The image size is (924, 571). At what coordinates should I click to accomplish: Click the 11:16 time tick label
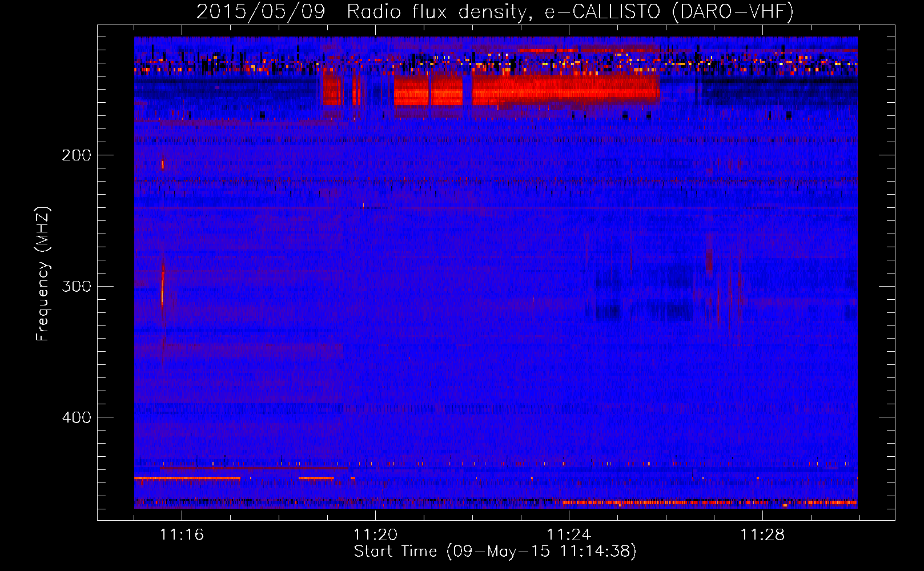182,534
